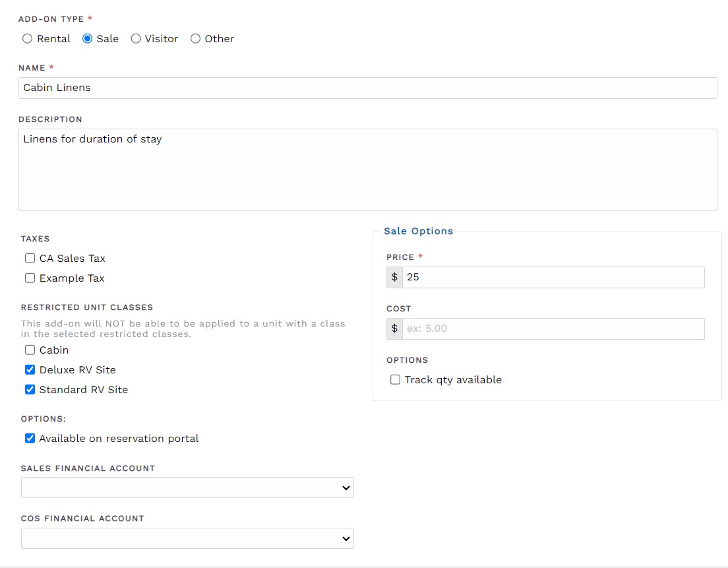
Task: Click the dollar sign beside Price
Action: tap(394, 277)
